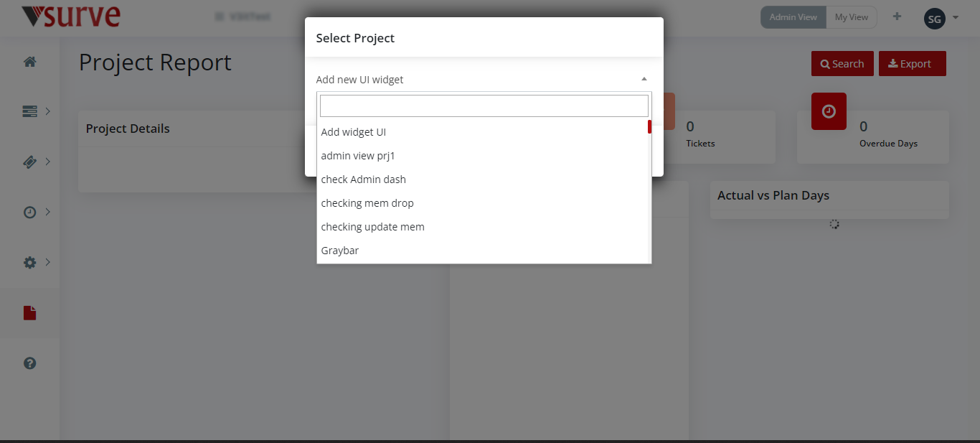Screen dimensions: 980x443
Task: Open the tickets sidebar icon
Action: coord(29,162)
